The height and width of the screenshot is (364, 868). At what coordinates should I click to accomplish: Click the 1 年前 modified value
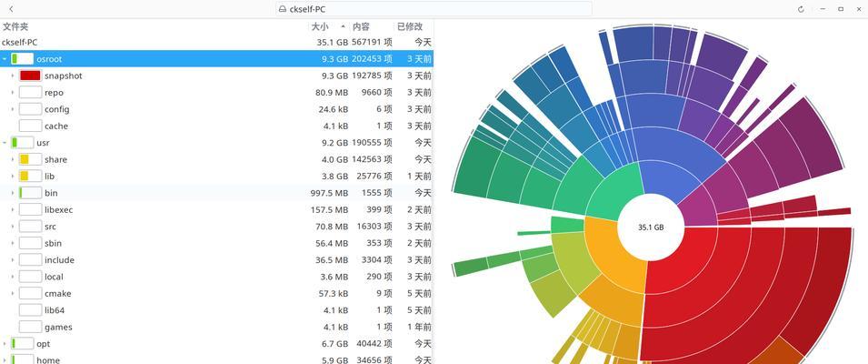click(x=419, y=327)
